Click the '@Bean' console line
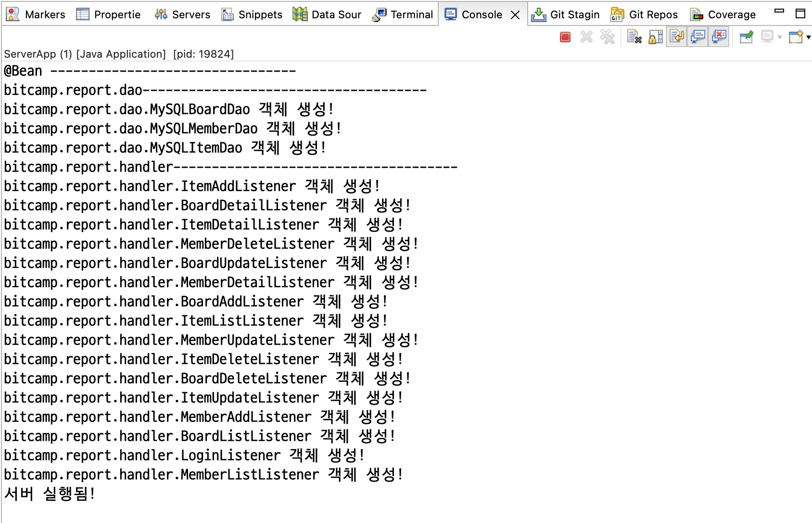 [150, 71]
